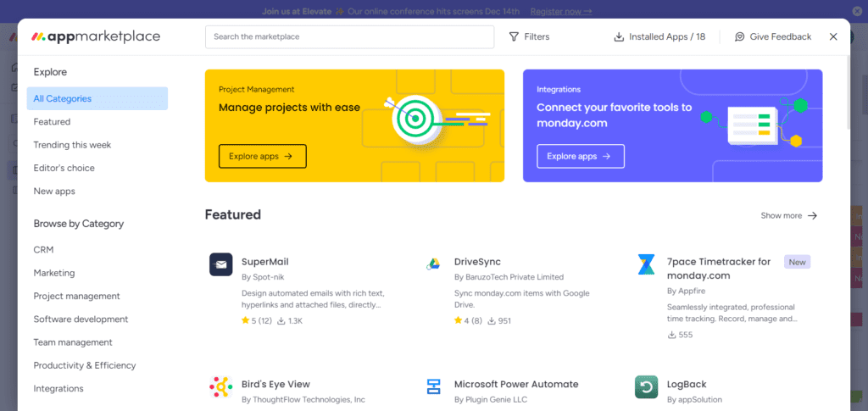Image resolution: width=868 pixels, height=411 pixels.
Task: Click the Installed Apps download icon
Action: [619, 37]
